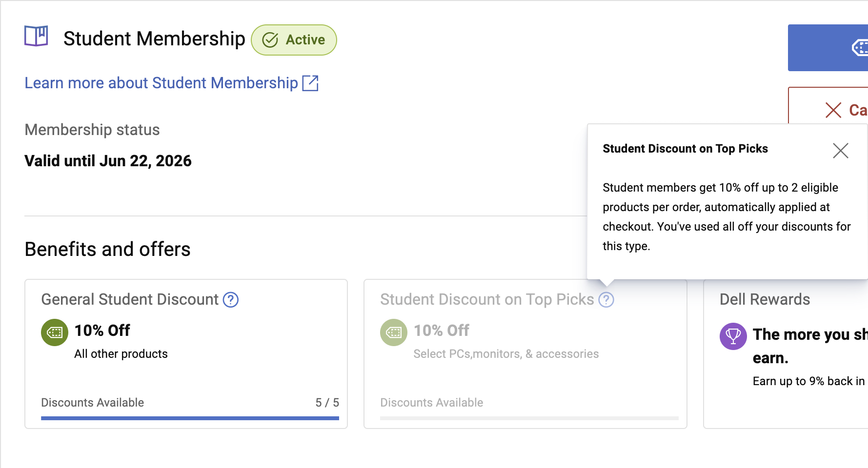Select the General Student Discount card title
The image size is (868, 468).
tap(130, 299)
